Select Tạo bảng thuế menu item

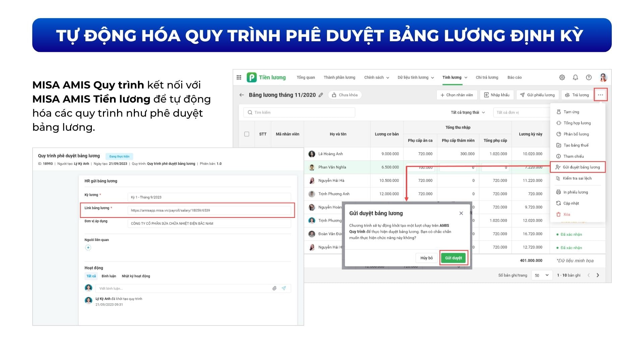578,145
